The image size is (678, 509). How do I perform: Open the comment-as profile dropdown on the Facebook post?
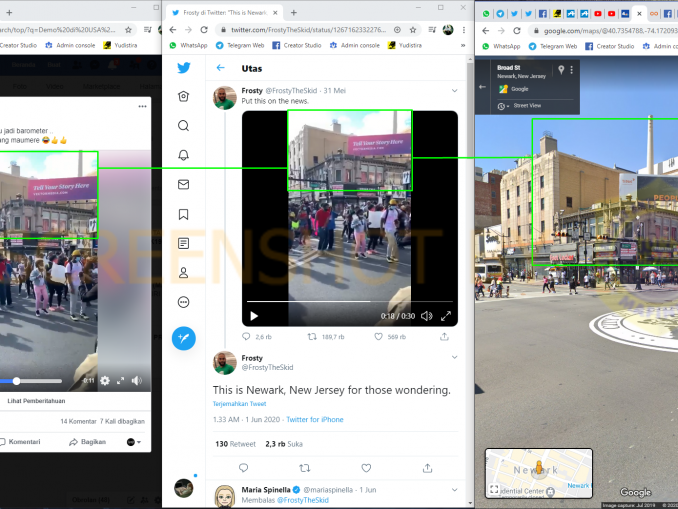pyautogui.click(x=134, y=442)
